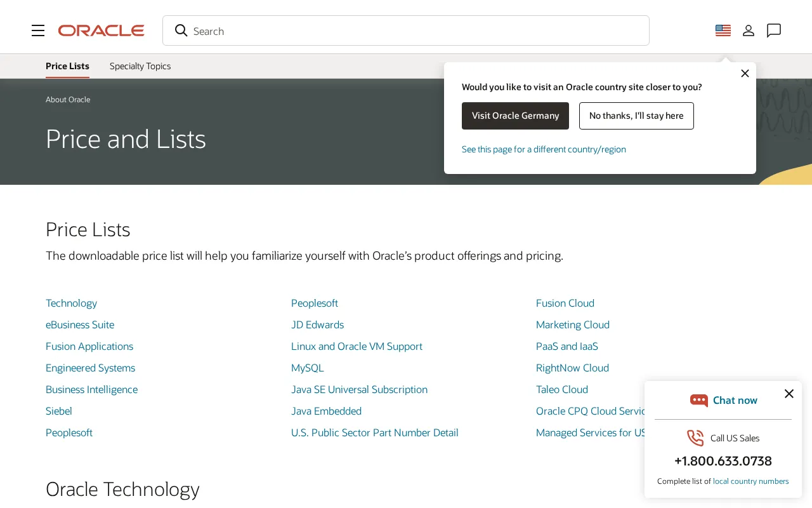Open the Java Embedded link
The height and width of the screenshot is (508, 812).
coord(326,411)
